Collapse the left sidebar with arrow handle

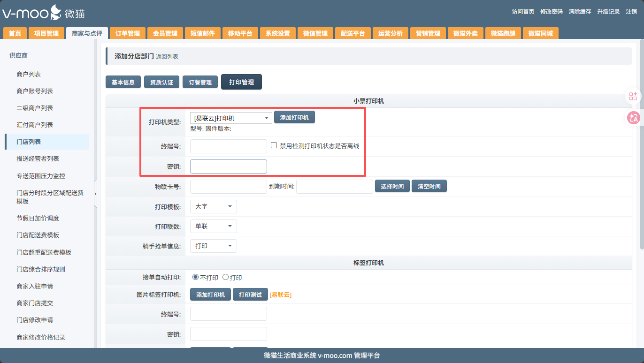click(x=96, y=194)
